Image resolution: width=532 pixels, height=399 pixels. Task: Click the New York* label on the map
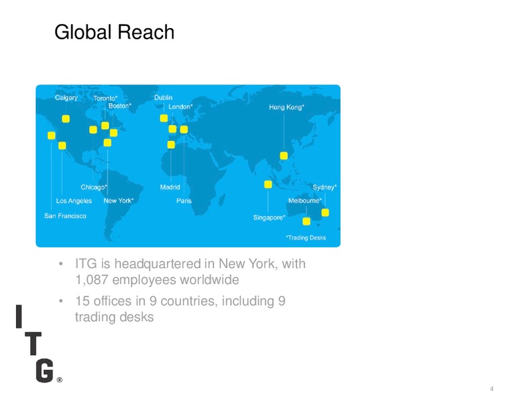(118, 201)
